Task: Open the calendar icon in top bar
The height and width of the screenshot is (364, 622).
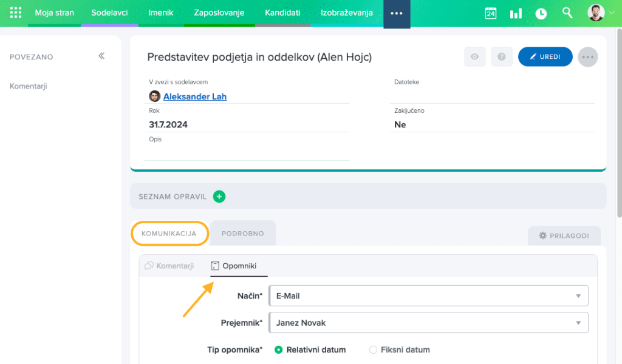Action: pyautogui.click(x=491, y=13)
